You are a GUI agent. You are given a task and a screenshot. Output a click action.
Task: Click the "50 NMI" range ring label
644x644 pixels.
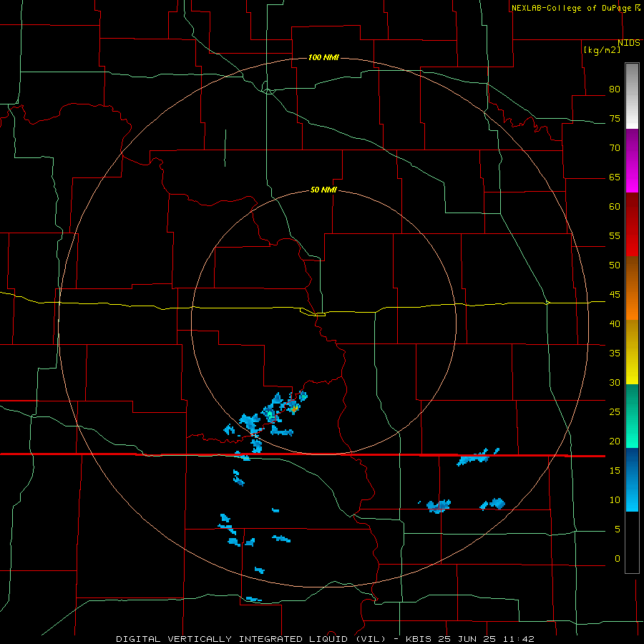click(x=323, y=190)
